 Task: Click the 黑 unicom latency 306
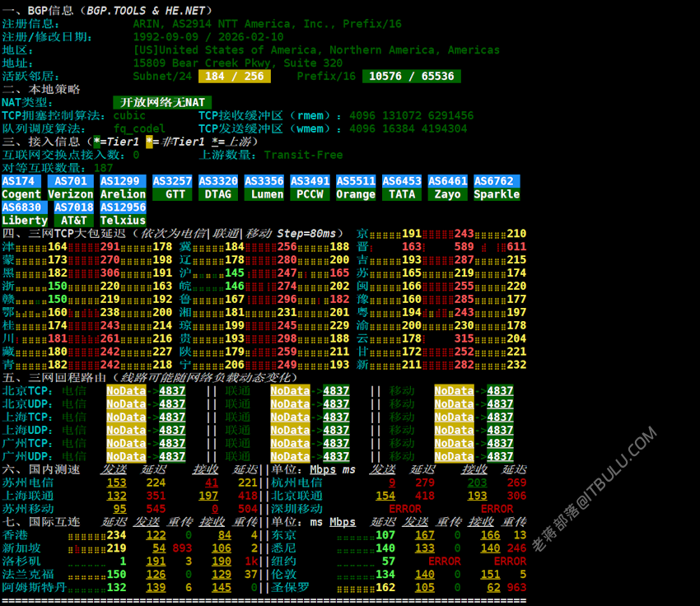point(110,273)
